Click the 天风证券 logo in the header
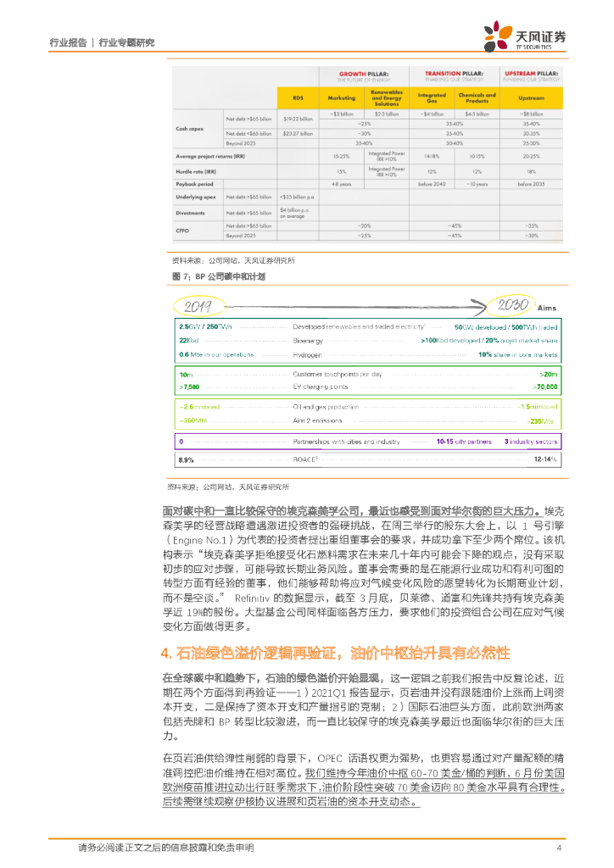This screenshot has height=868, width=614. 524,36
